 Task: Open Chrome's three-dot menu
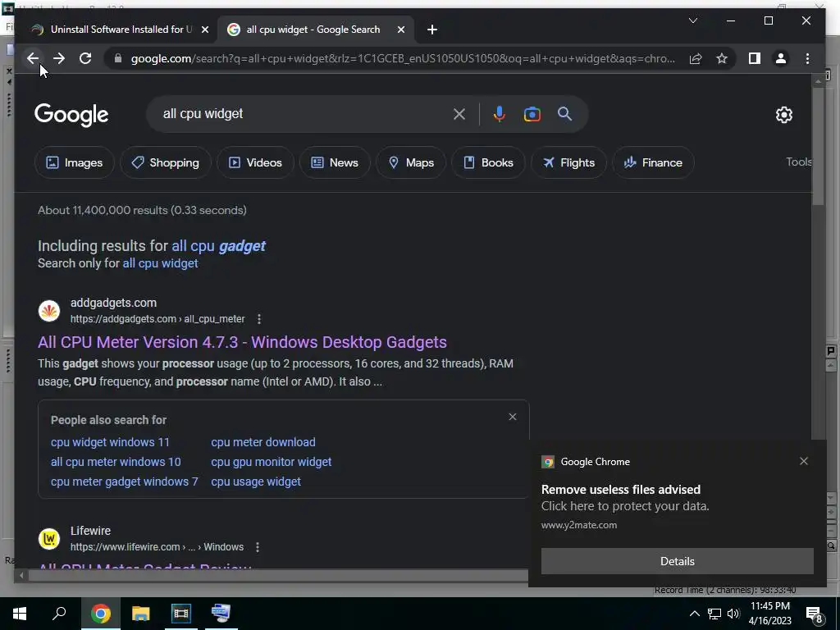click(807, 58)
